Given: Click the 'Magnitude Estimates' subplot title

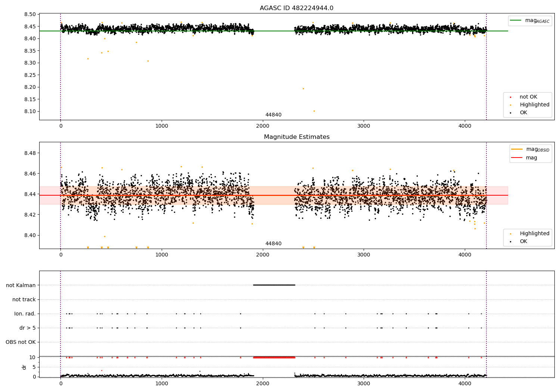Looking at the screenshot, I should 296,137.
